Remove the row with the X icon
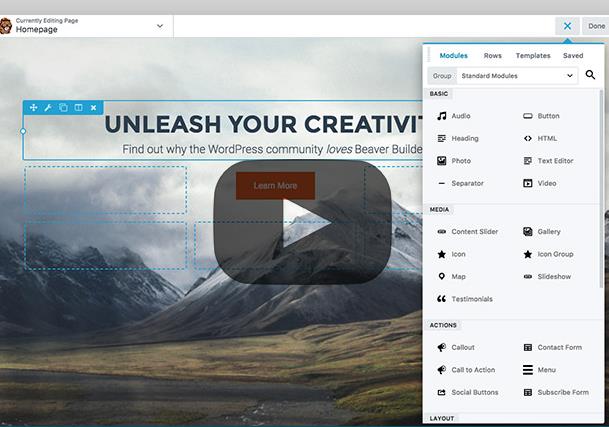The width and height of the screenshot is (609, 427). (93, 107)
